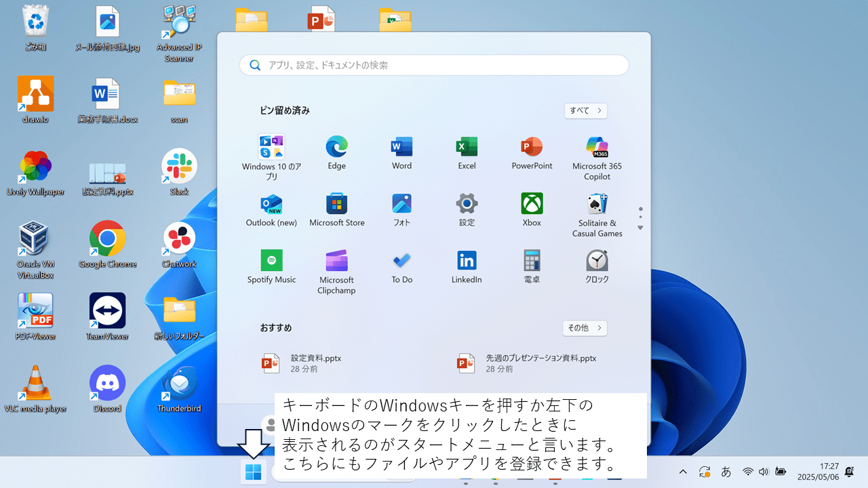This screenshot has width=868, height=488.
Task: Click the Start menu search box
Action: pos(434,65)
